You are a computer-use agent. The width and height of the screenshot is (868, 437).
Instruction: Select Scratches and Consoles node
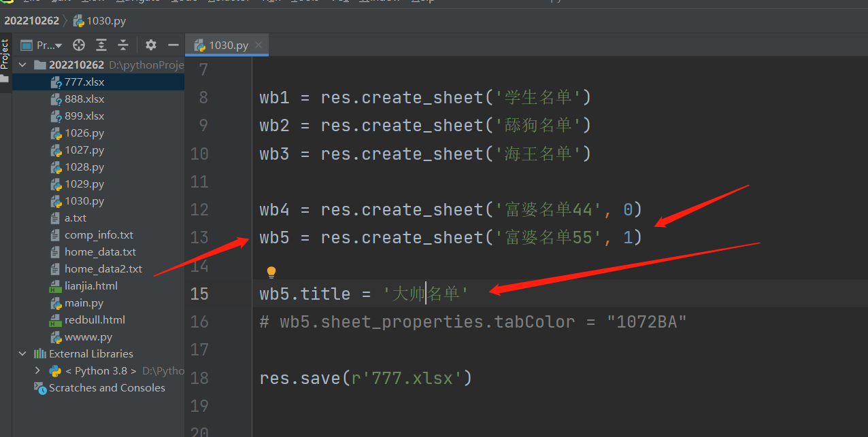coord(107,387)
